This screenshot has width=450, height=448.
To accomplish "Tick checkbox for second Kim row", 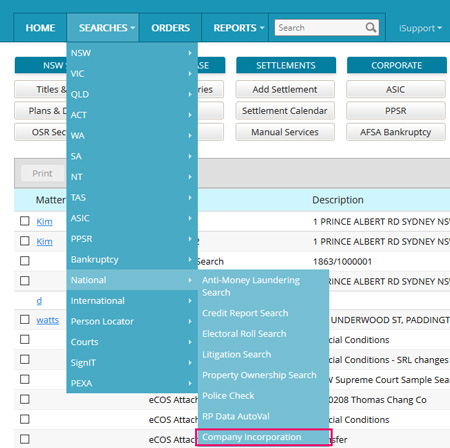I will pos(25,241).
